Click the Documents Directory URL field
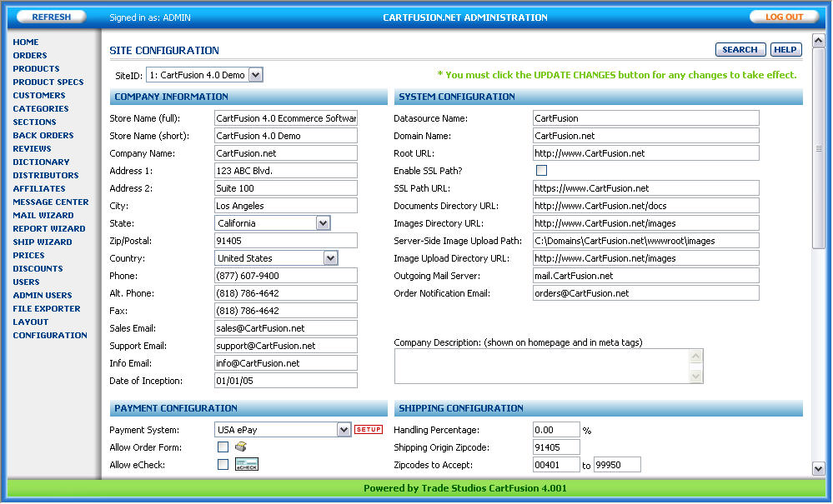 pyautogui.click(x=646, y=205)
